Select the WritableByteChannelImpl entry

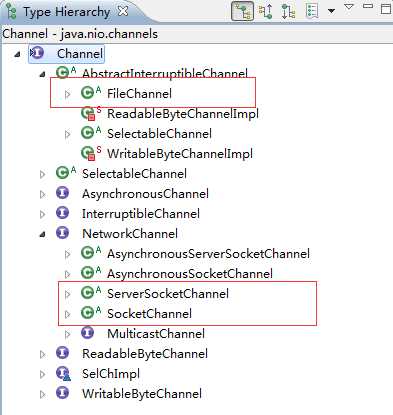tap(180, 154)
